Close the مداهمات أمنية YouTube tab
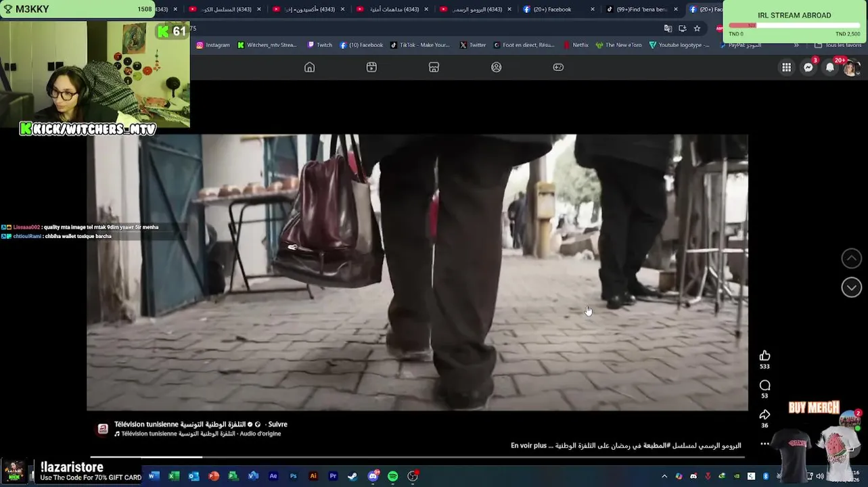Image resolution: width=868 pixels, height=487 pixels. click(x=426, y=9)
